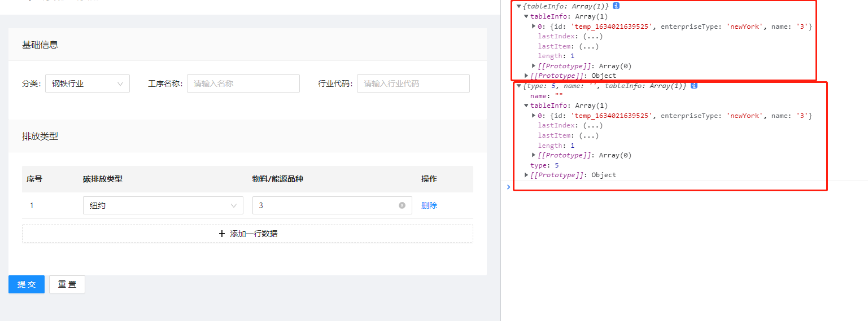Open the 碳排放类型 dropdown showing 纽约
Image resolution: width=868 pixels, height=321 pixels.
click(163, 205)
